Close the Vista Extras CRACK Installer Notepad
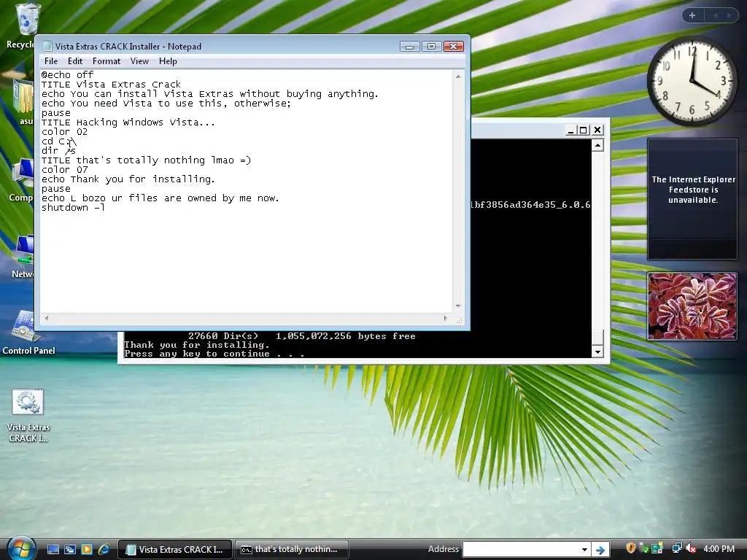 coord(454,46)
